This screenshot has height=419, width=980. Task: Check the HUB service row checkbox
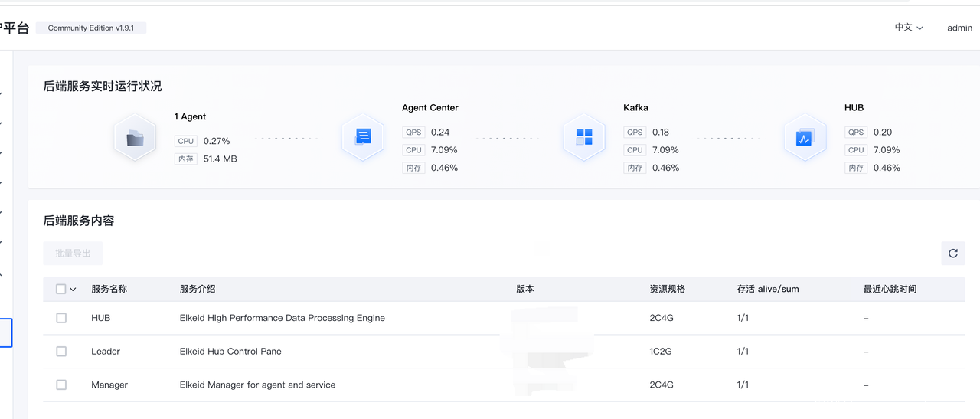point(61,318)
